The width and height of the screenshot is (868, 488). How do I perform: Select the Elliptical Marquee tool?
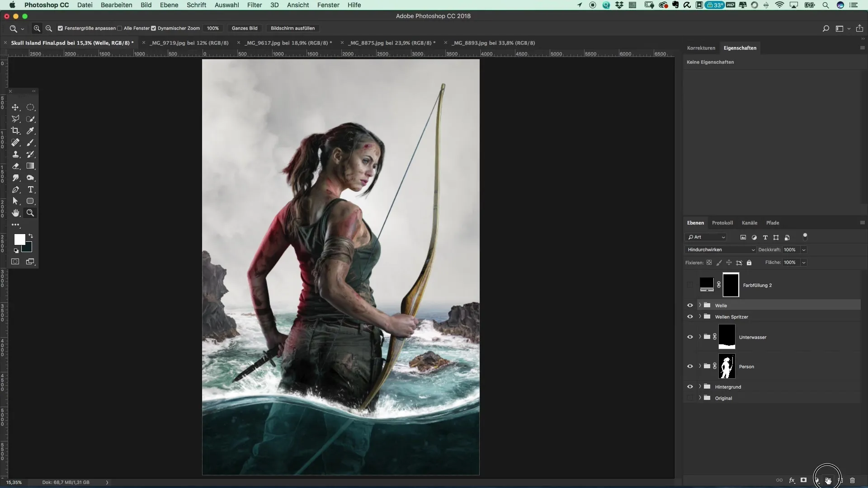click(30, 108)
